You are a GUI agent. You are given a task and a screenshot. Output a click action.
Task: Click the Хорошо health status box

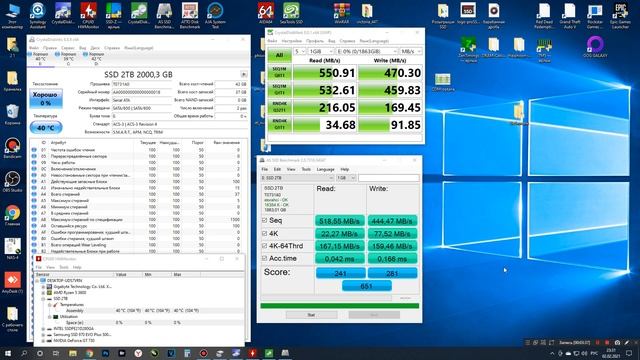tap(46, 98)
